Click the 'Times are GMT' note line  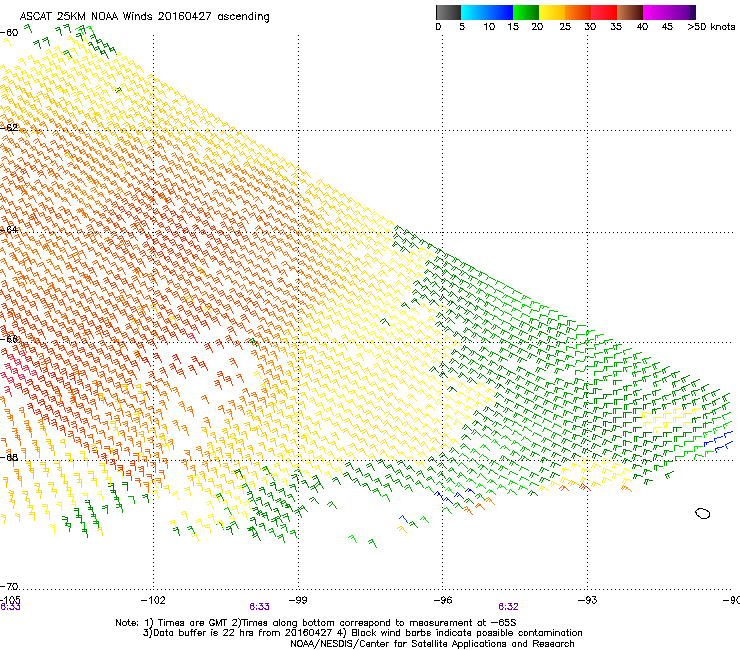(316, 623)
